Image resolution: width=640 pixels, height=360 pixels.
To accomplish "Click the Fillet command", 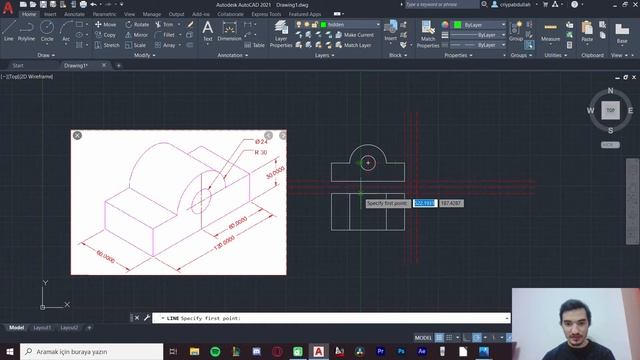I will (x=165, y=35).
